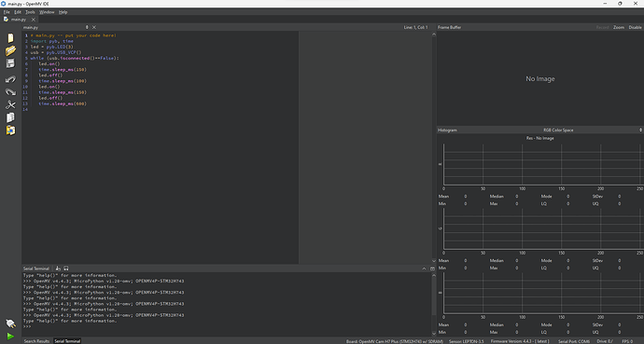This screenshot has width=644, height=344.
Task: Close the main.py editor document bar
Action: [x=94, y=27]
